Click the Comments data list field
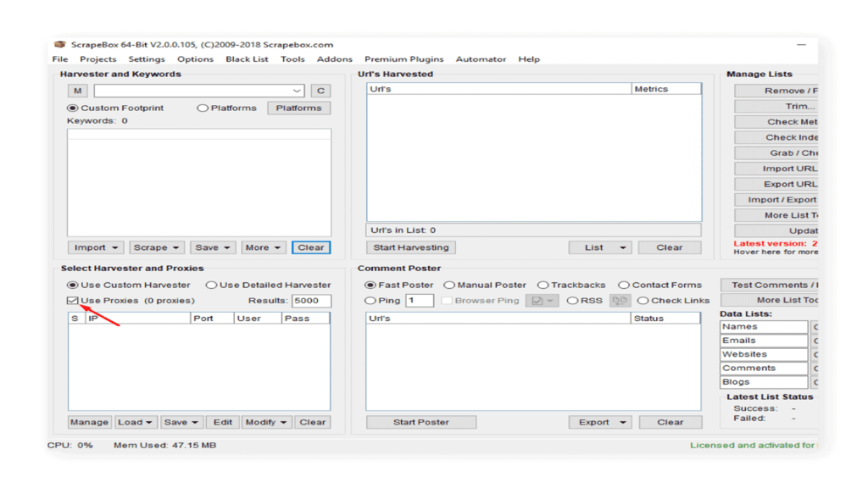The image size is (868, 488). (764, 368)
